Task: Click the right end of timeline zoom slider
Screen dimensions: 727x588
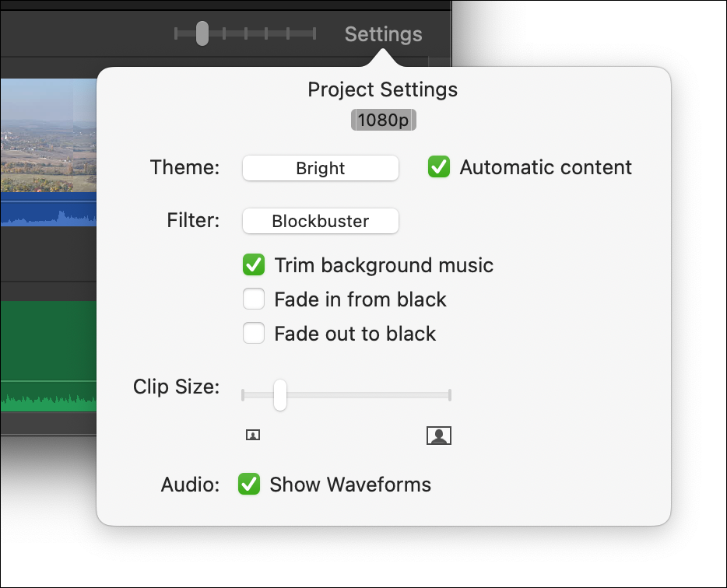Action: tap(314, 33)
